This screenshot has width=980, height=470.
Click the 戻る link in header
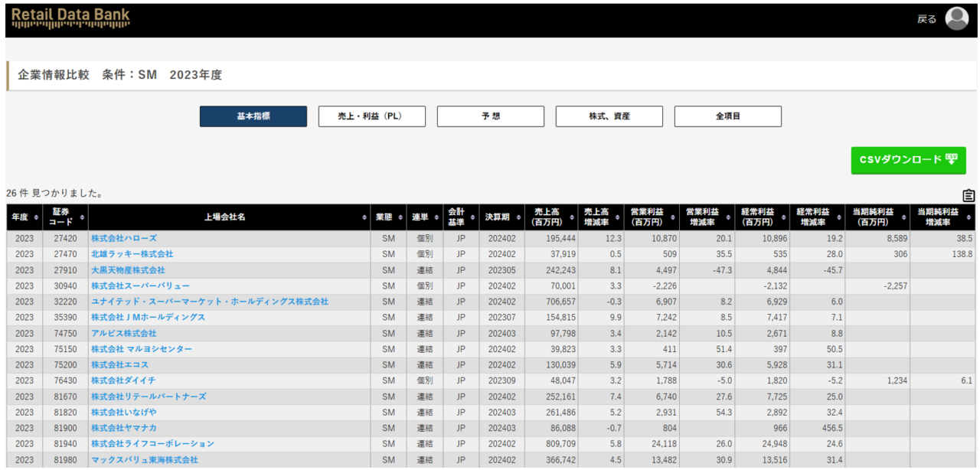click(926, 19)
